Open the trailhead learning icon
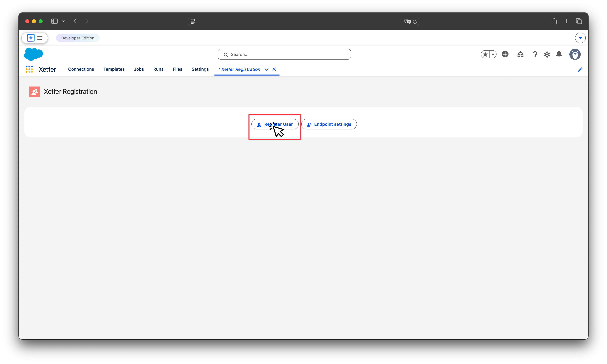The image size is (607, 364). tap(520, 54)
